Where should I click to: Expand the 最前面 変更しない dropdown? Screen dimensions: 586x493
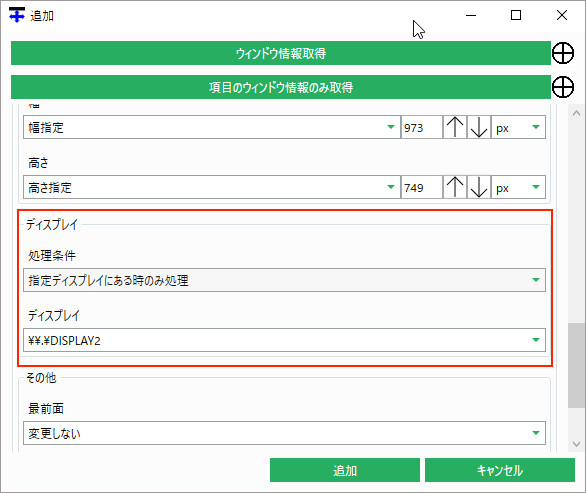click(x=284, y=433)
